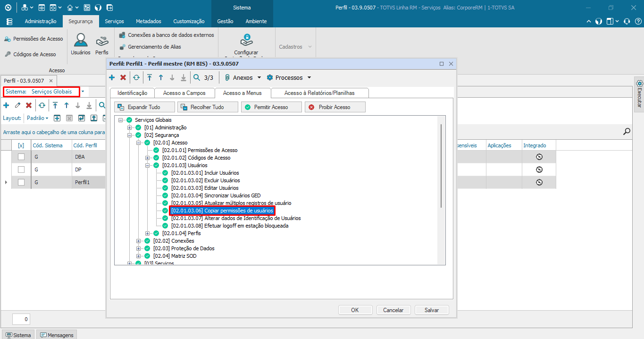Click the home icon in quick access bar
The image size is (644, 339).
point(70,8)
